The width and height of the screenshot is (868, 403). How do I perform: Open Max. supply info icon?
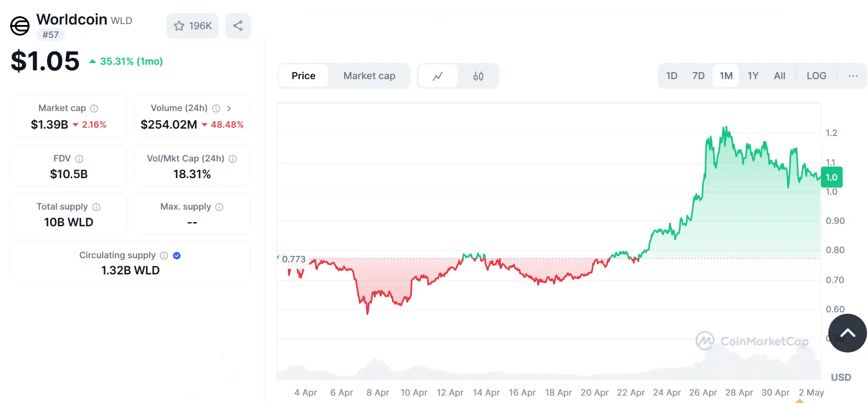(x=220, y=207)
